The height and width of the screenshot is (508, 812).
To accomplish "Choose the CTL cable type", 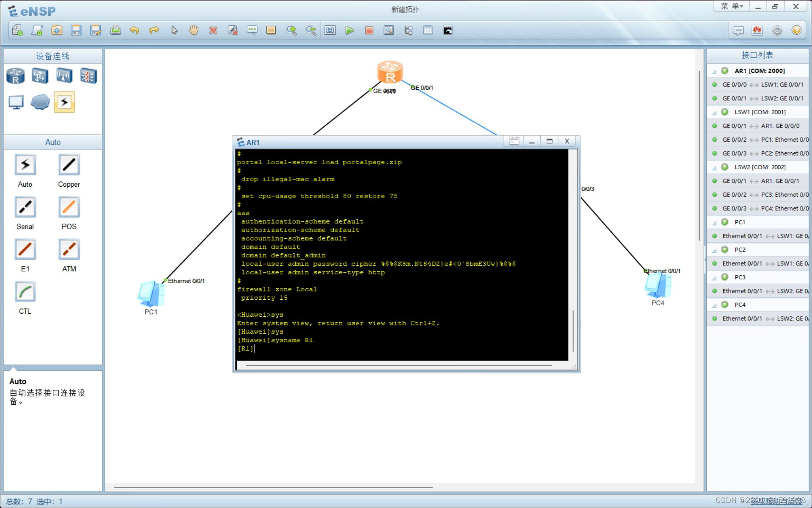I will point(25,292).
